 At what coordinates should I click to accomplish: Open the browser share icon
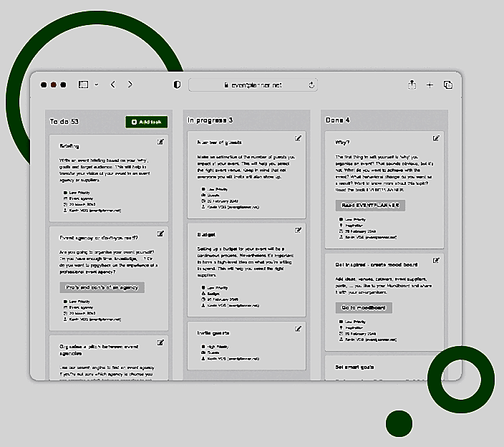(412, 85)
